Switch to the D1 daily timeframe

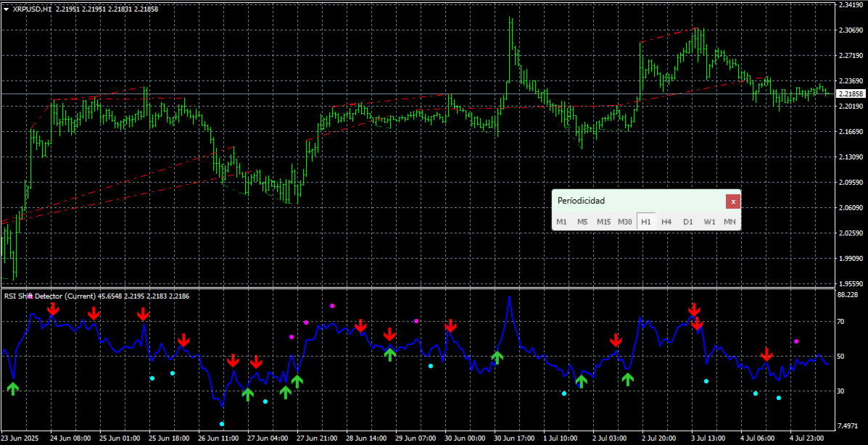[x=688, y=221]
